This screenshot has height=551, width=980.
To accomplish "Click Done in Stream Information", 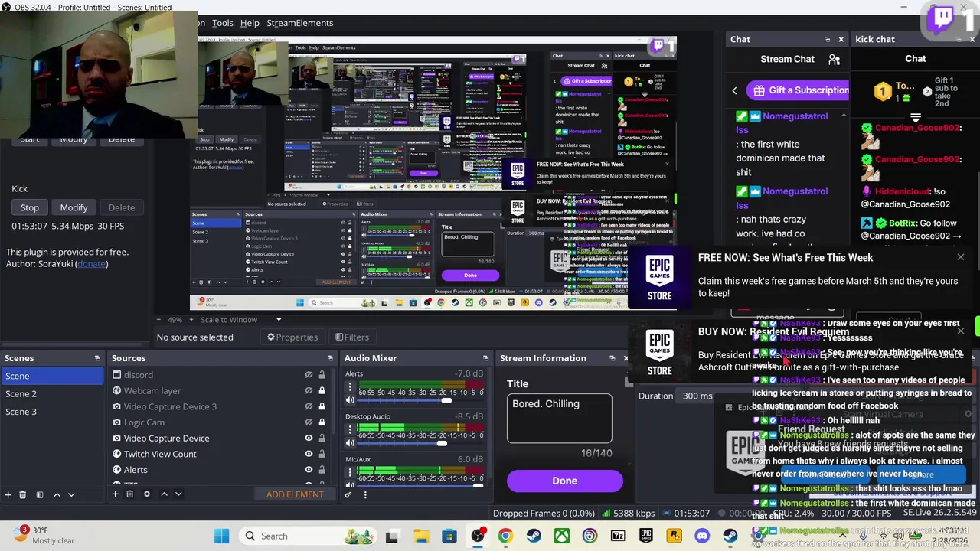I will click(x=564, y=481).
